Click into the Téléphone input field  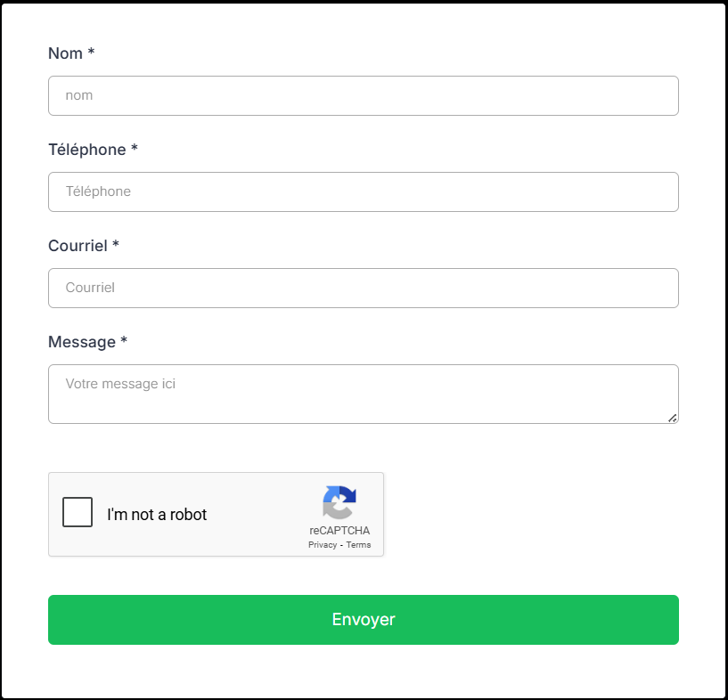(x=364, y=191)
